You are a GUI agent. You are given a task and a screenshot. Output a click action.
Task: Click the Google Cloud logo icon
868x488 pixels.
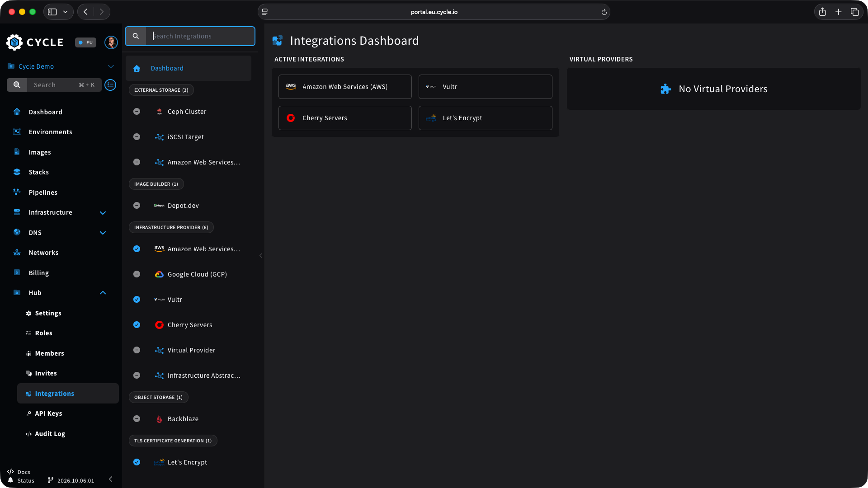(x=159, y=274)
